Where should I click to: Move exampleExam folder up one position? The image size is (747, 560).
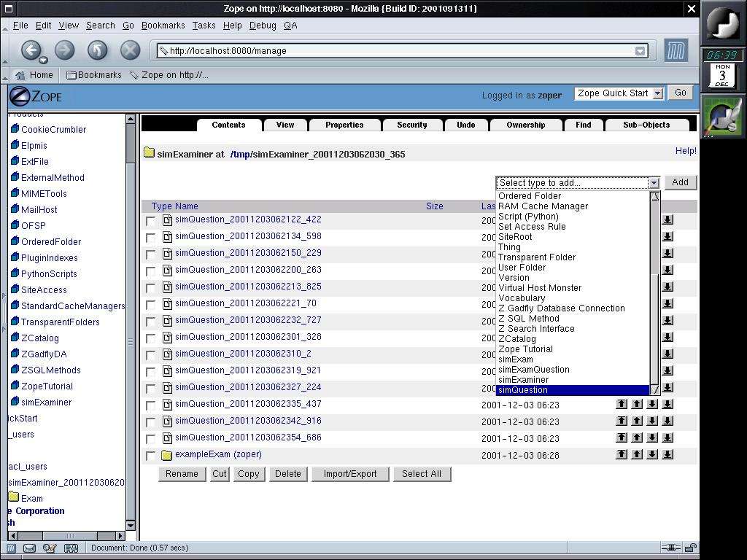pyautogui.click(x=637, y=454)
